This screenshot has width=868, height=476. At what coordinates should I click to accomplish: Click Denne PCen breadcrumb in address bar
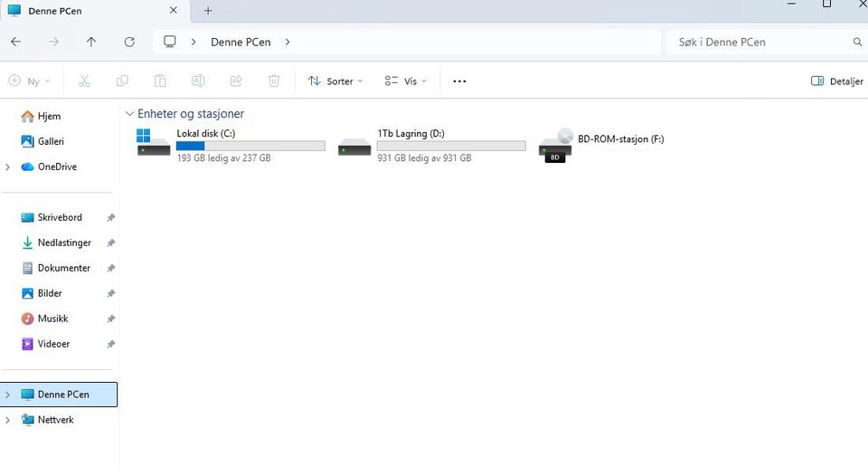tap(241, 43)
